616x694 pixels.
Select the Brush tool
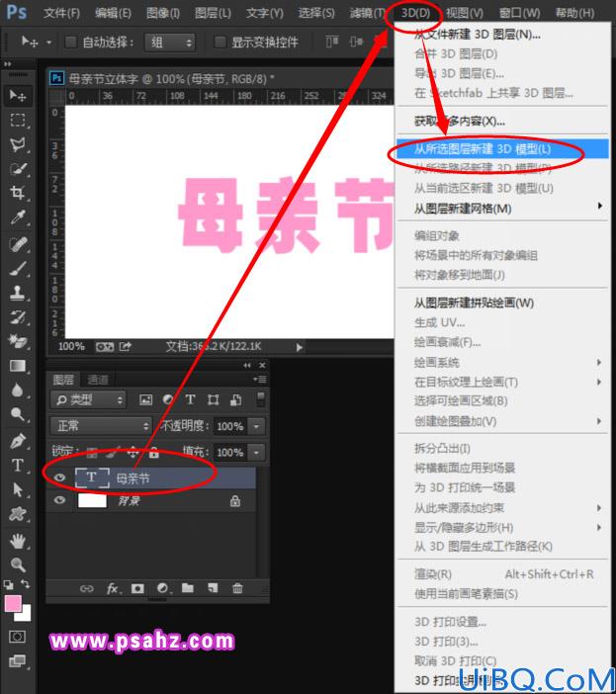18,268
